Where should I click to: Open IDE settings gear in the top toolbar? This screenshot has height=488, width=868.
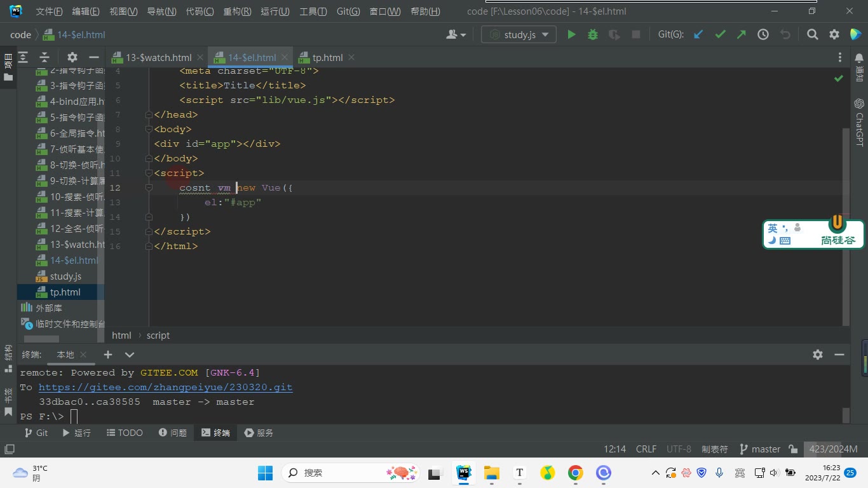click(834, 35)
